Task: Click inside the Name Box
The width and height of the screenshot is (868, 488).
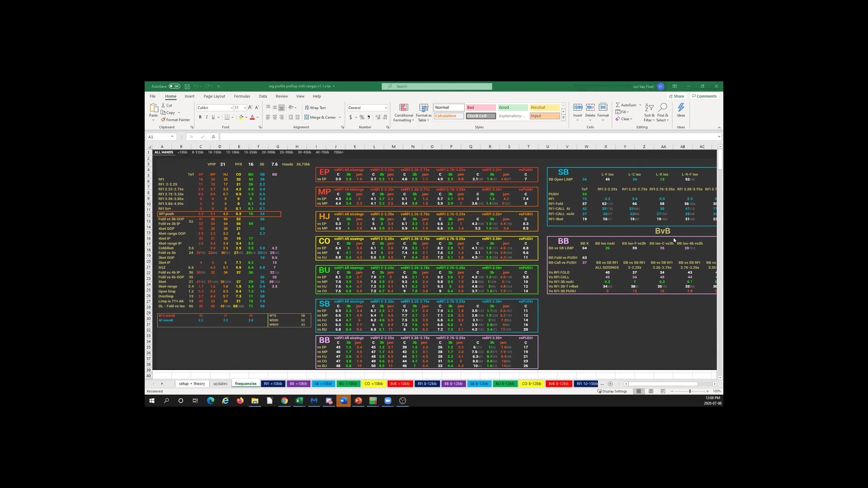Action: coord(159,136)
